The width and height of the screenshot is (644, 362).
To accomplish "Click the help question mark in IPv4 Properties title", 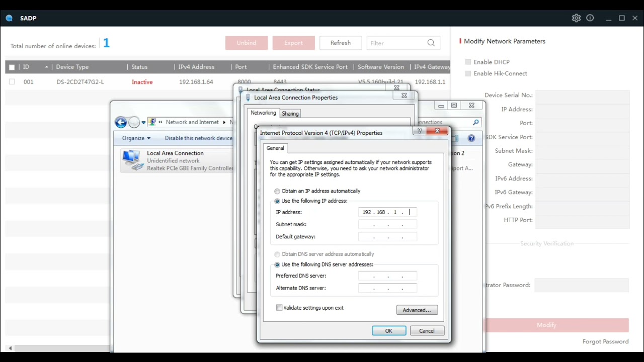I will point(419,131).
